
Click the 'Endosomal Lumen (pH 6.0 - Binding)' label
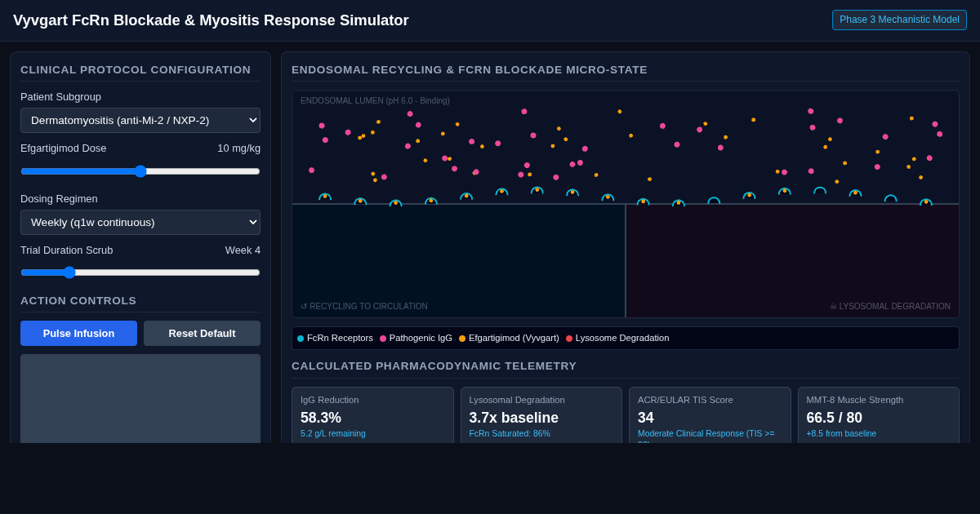[x=375, y=101]
